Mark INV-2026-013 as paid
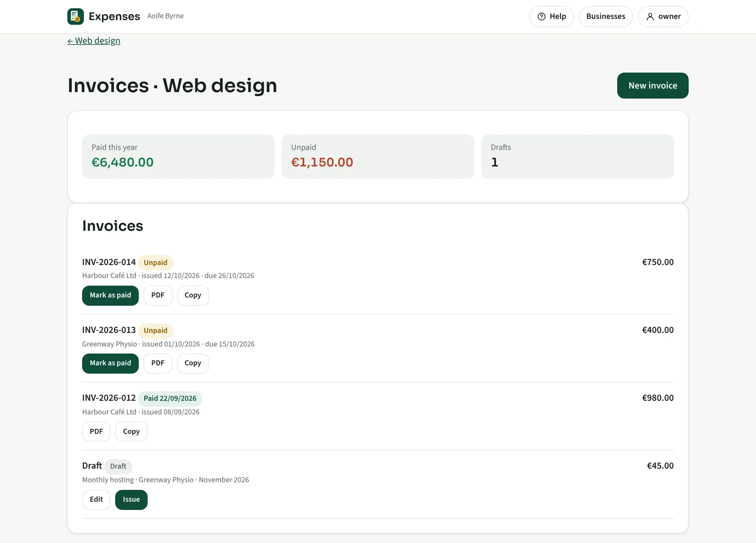Screen dimensions: 756x543 click(110, 363)
